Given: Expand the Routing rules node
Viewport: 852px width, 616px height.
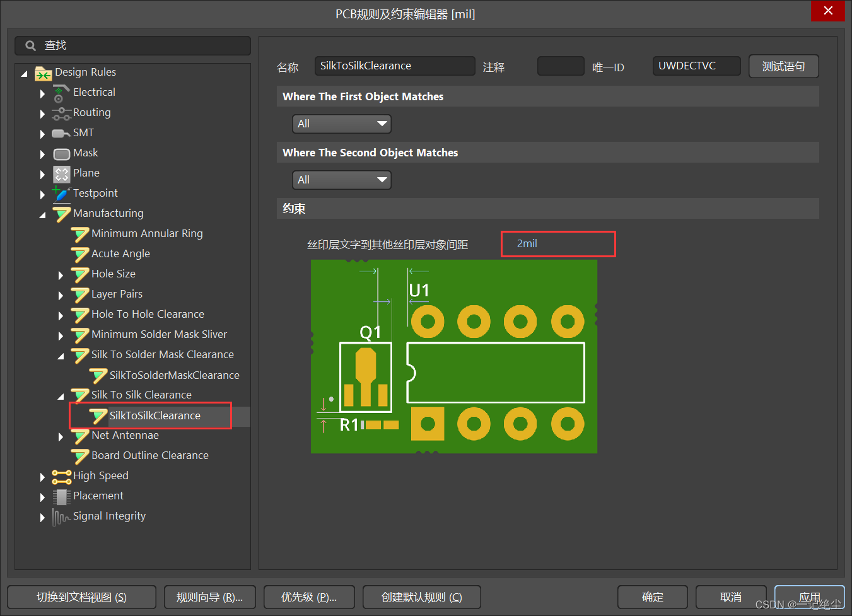Looking at the screenshot, I should [42, 114].
